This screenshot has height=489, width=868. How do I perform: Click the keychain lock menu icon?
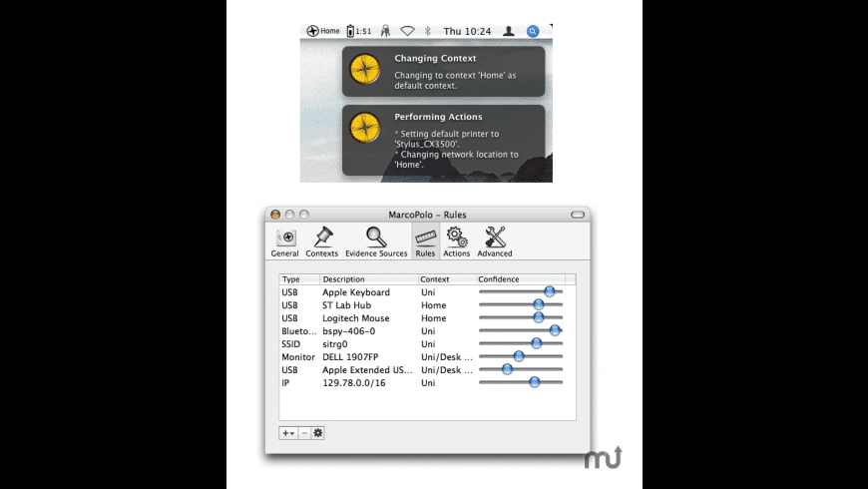pyautogui.click(x=385, y=31)
